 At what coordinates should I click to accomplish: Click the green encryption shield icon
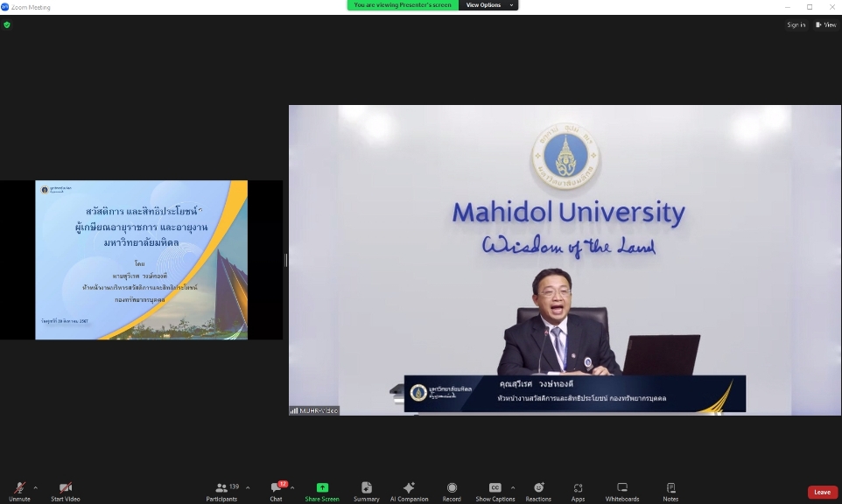pyautogui.click(x=7, y=24)
